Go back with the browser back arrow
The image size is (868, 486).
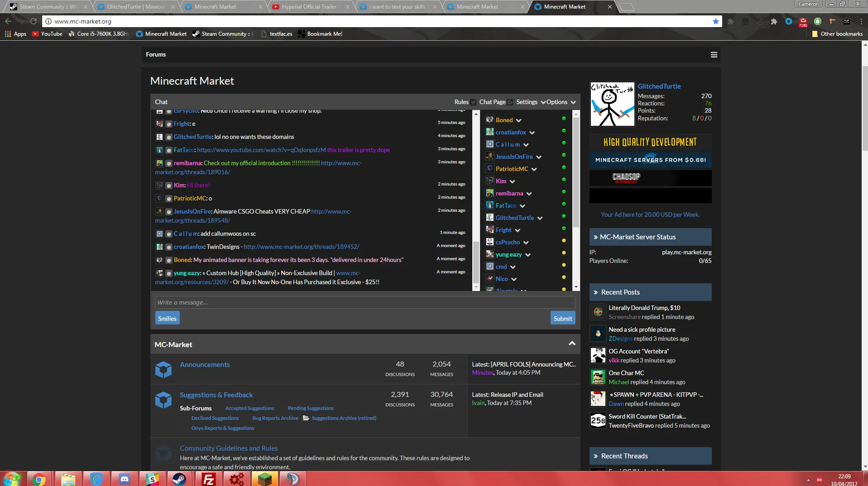coord(8,21)
